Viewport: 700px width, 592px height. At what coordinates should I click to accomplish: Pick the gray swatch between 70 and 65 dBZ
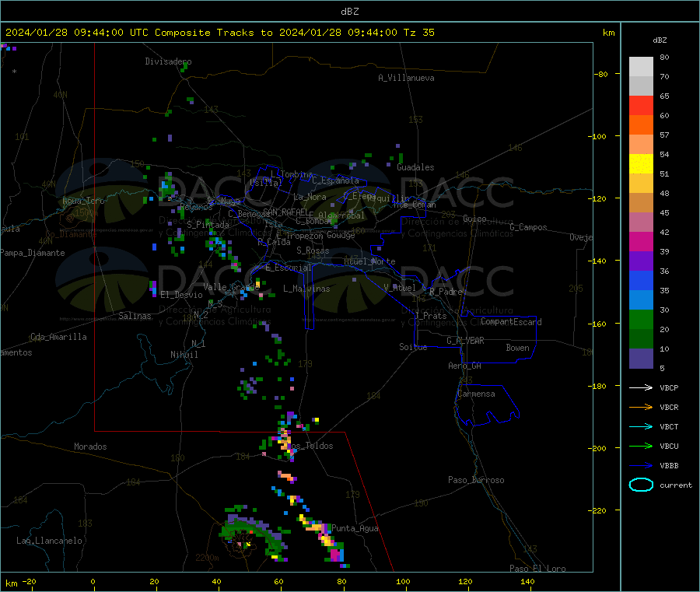point(641,86)
